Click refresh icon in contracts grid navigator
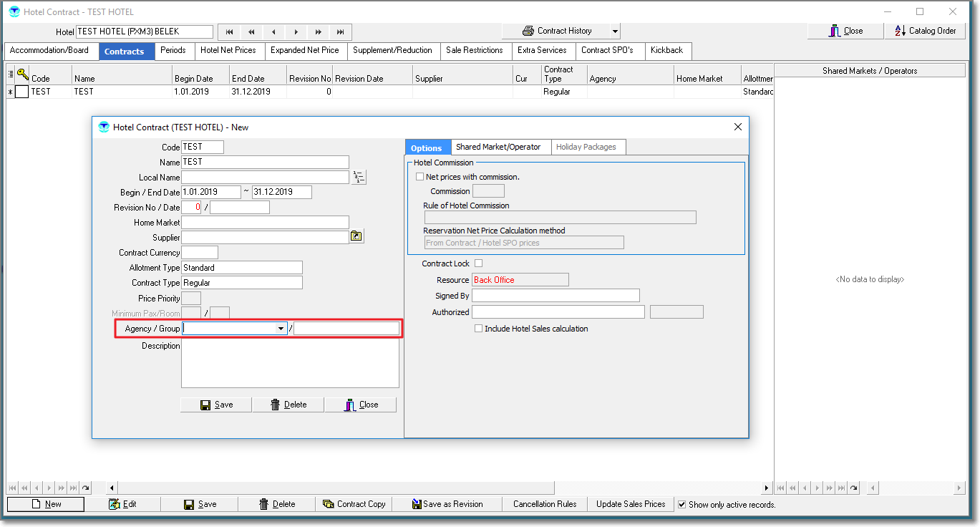 pos(85,488)
